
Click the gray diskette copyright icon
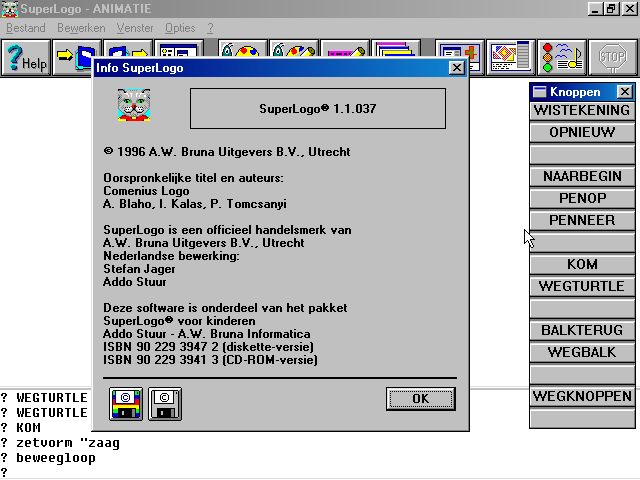tap(165, 404)
